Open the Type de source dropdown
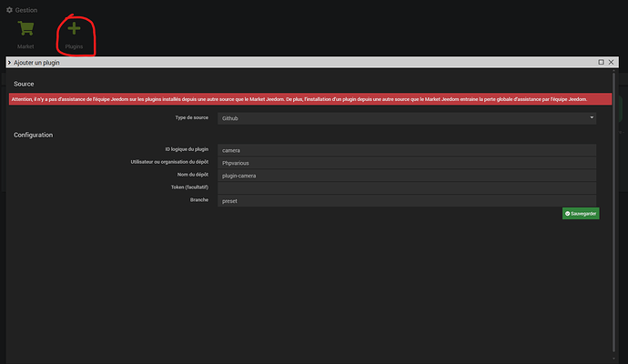Screen dimensions: 628x364 click(x=407, y=118)
